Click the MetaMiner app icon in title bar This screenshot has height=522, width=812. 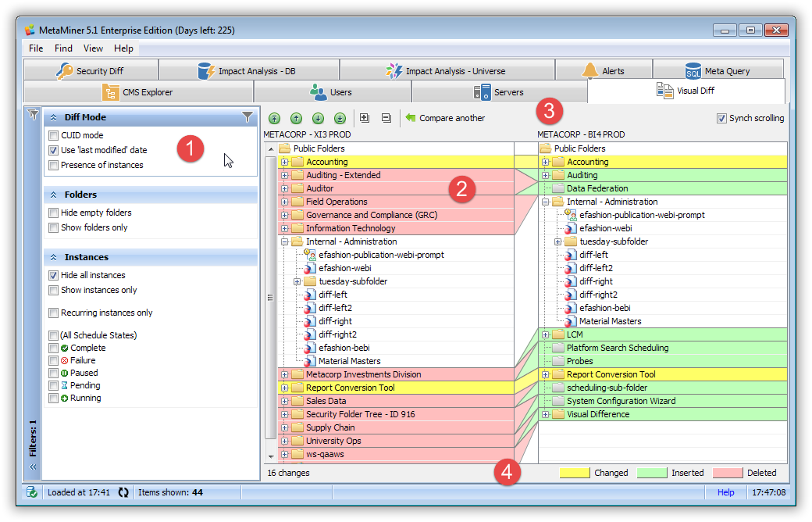(30, 30)
